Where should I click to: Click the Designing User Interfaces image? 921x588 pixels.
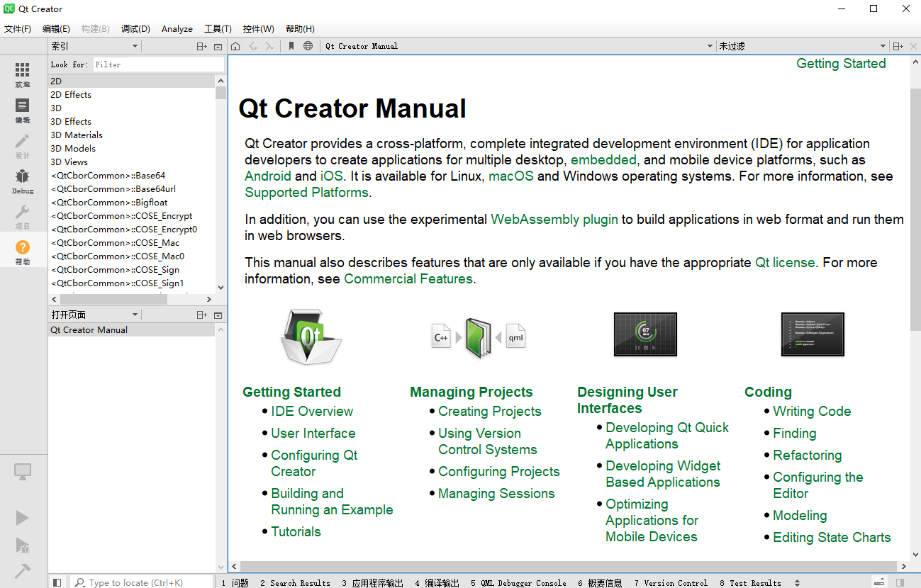click(645, 334)
